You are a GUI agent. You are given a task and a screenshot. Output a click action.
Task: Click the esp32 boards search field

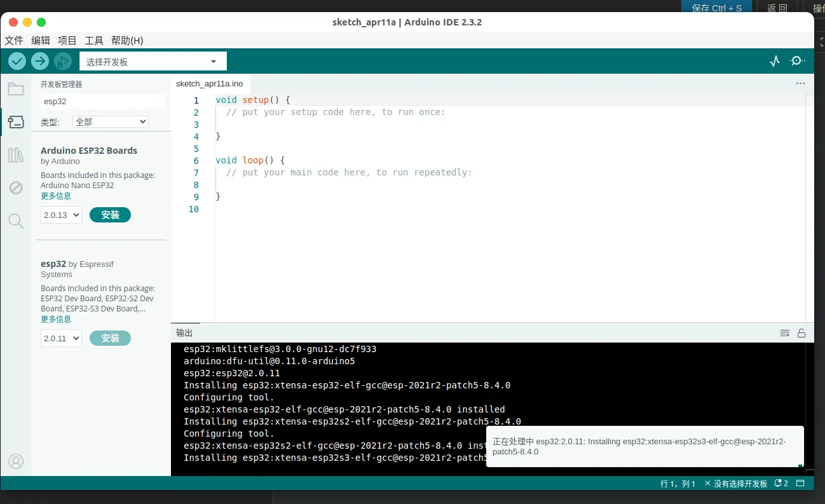point(102,102)
